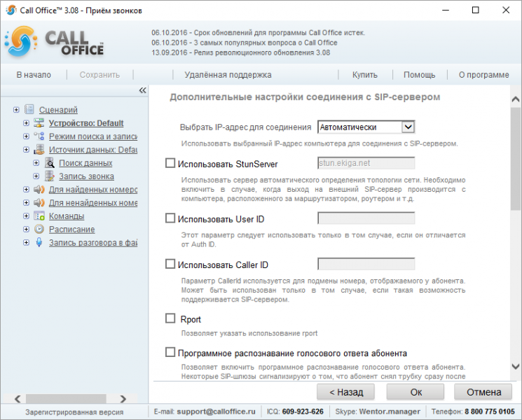The image size is (522, 420).
Task: Expand the Поиск данных node
Action: tap(36, 163)
